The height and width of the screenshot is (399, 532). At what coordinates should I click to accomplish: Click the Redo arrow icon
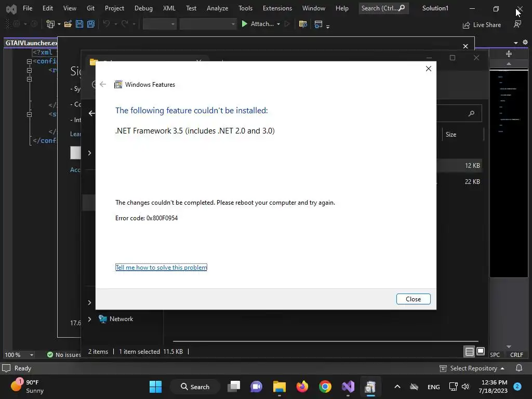(125, 24)
